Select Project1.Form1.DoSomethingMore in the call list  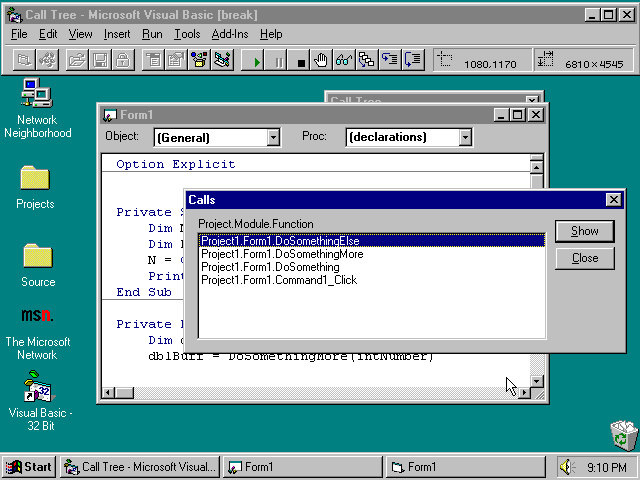pyautogui.click(x=282, y=254)
